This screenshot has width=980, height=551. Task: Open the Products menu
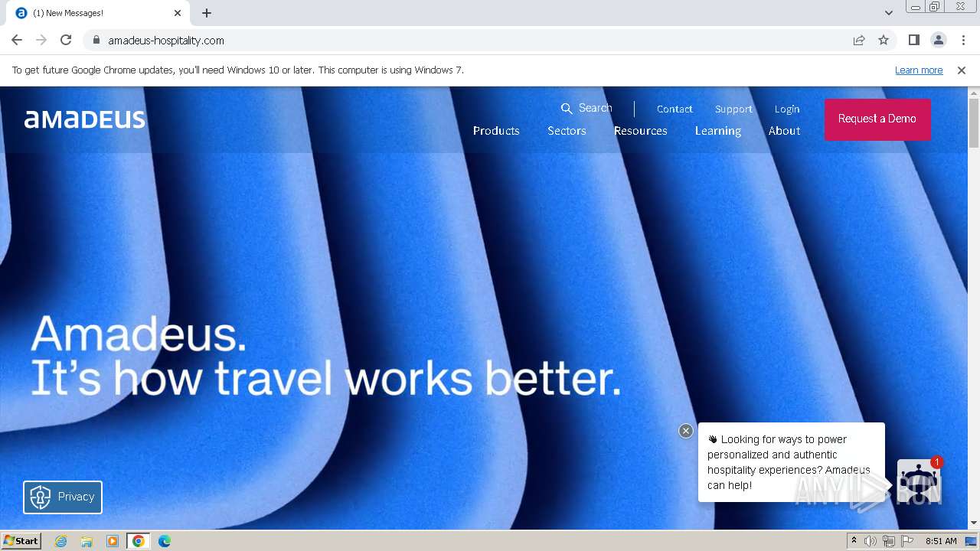coord(496,131)
